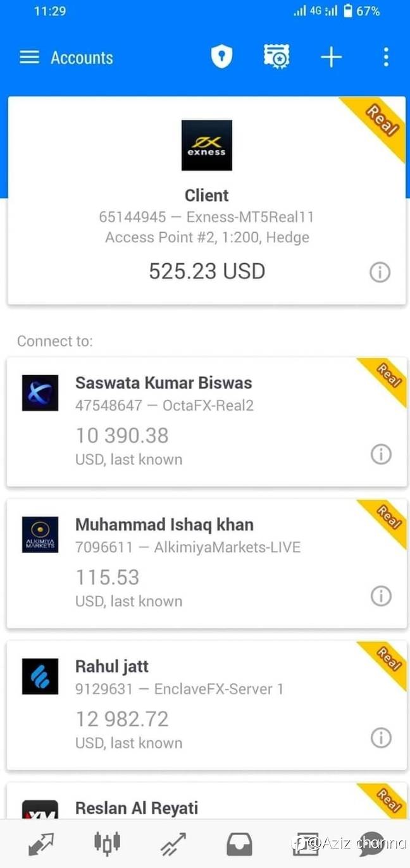Show info for Rahul jatt account

tap(381, 738)
